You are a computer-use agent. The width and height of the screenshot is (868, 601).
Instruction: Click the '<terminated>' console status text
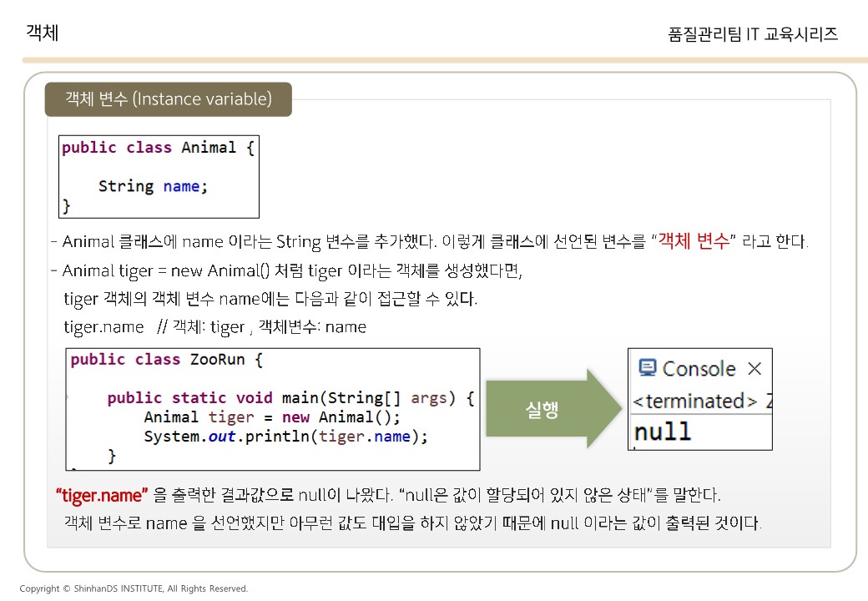pos(694,402)
